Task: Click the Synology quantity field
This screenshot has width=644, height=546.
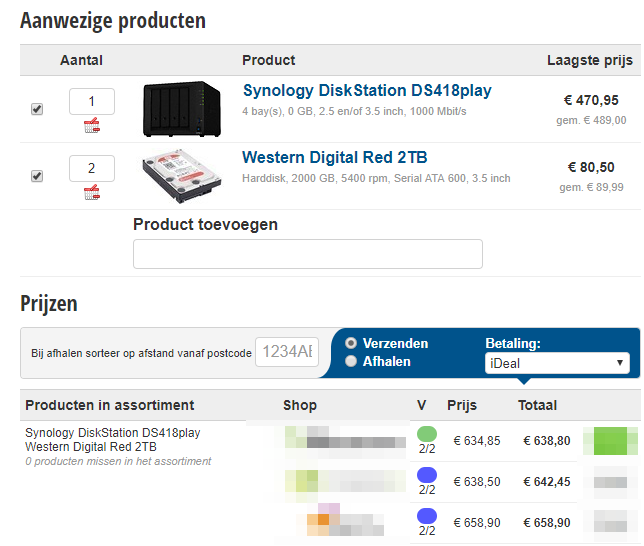Action: [92, 101]
